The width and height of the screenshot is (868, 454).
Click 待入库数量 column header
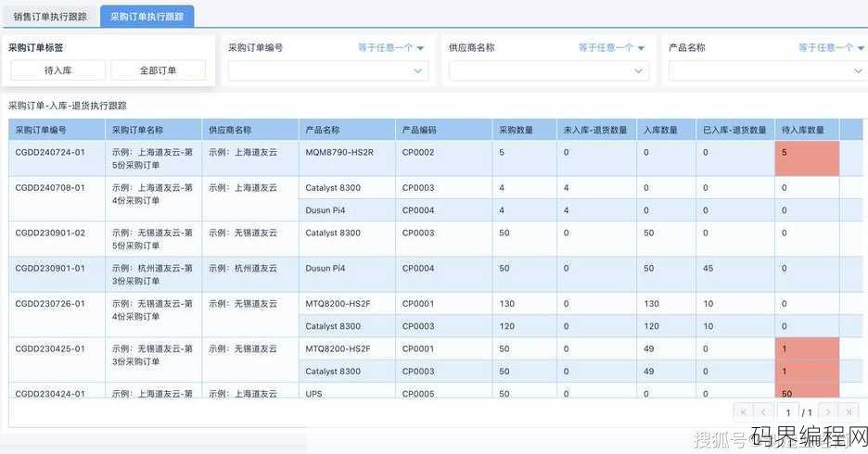pos(807,130)
